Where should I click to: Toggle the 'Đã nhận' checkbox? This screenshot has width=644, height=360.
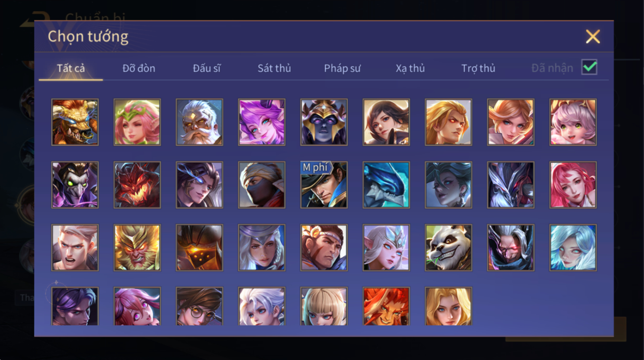pos(589,67)
